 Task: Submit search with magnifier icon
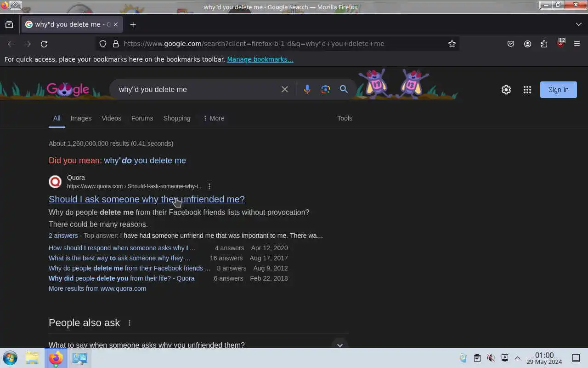coord(344,89)
